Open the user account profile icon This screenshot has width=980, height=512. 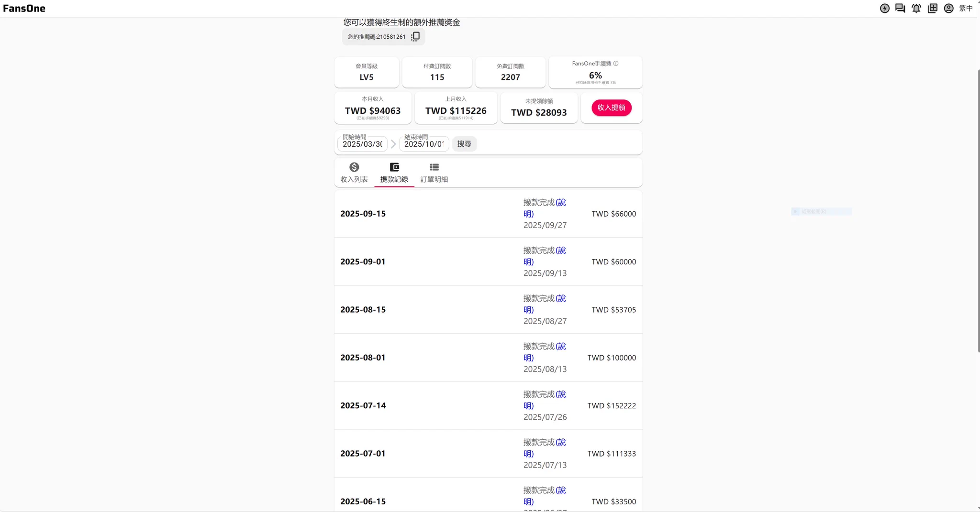[948, 9]
